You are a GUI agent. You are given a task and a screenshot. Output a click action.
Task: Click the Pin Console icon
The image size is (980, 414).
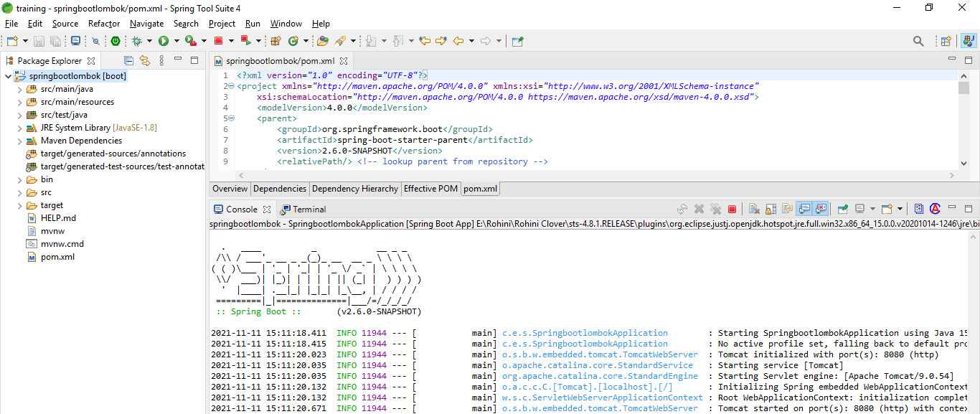(x=843, y=210)
